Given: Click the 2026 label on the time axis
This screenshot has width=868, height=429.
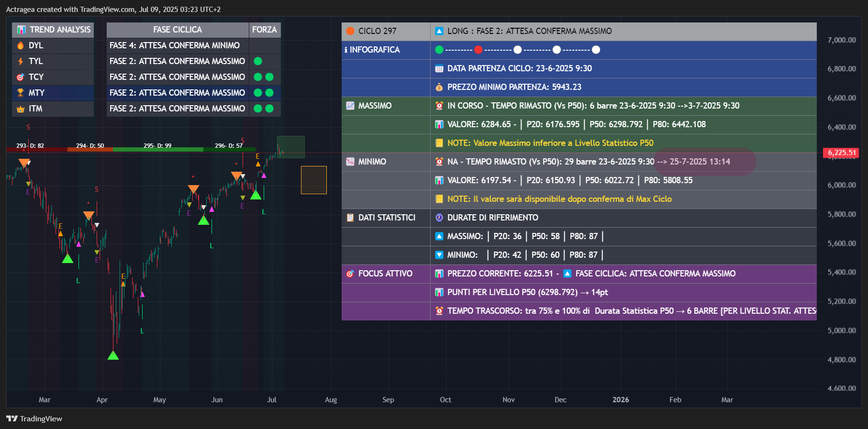Looking at the screenshot, I should point(621,400).
